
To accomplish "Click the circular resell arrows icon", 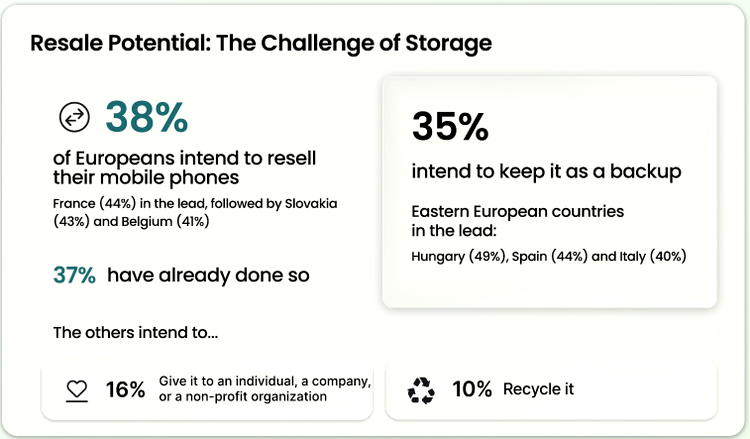I will click(x=74, y=118).
